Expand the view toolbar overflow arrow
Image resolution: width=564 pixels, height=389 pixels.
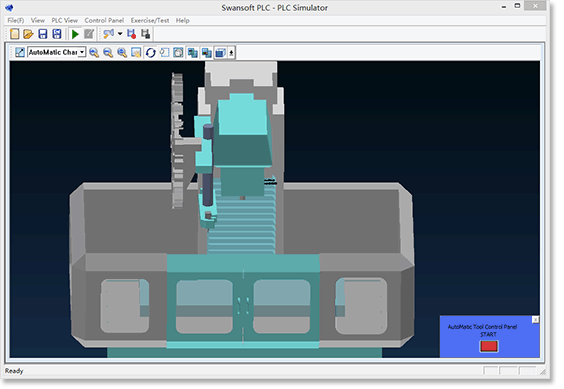coord(231,53)
